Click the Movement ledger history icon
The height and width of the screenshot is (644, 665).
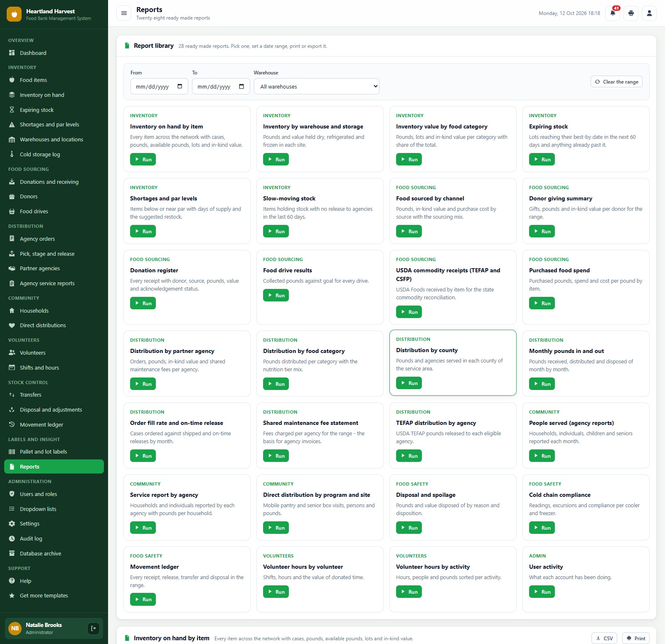click(12, 424)
